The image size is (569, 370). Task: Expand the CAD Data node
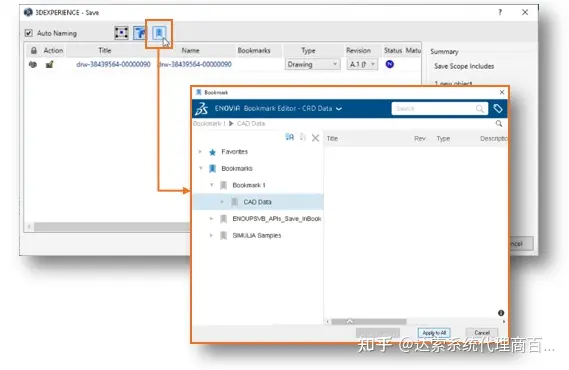(222, 202)
